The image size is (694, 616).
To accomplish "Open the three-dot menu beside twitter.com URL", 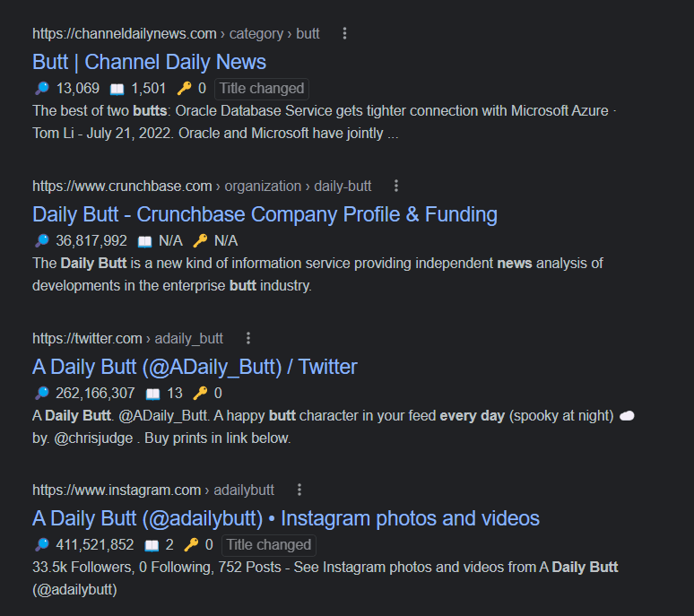I will (x=248, y=339).
